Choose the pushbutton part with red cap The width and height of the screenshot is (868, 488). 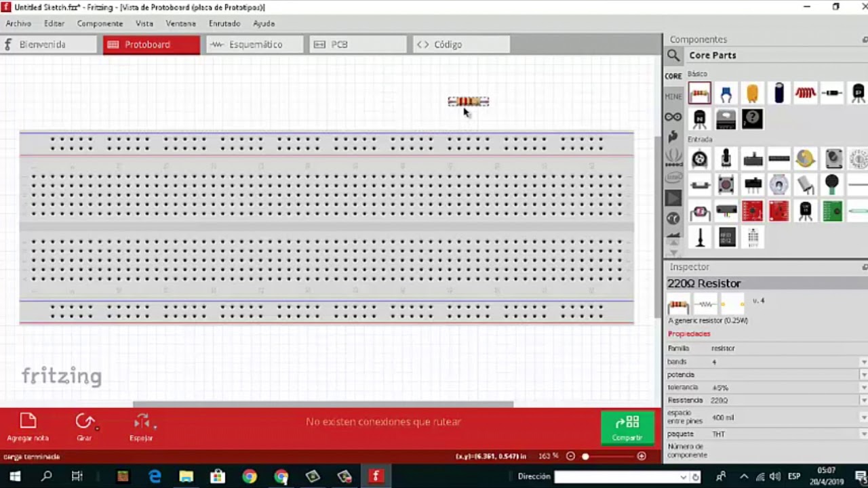coord(726,184)
